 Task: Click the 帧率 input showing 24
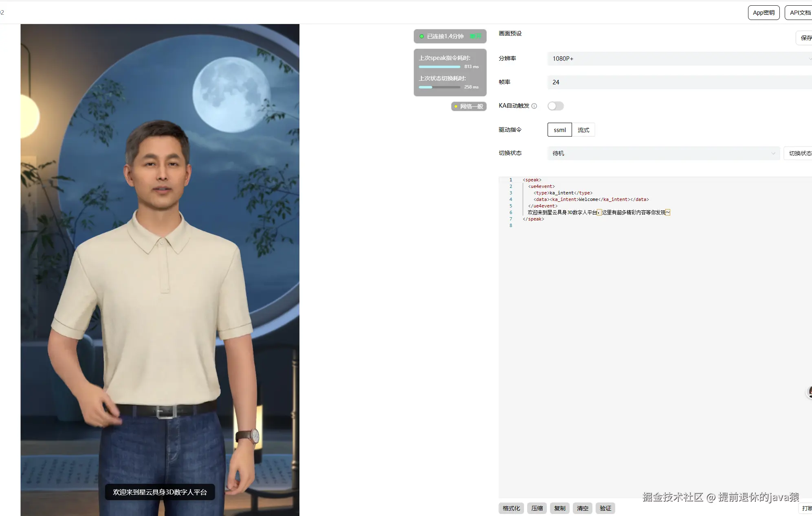pyautogui.click(x=678, y=82)
